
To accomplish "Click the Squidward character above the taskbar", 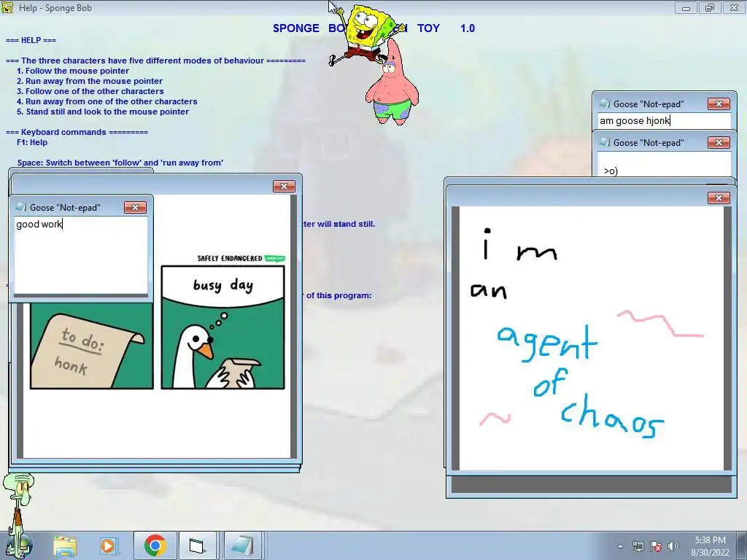I will click(18, 513).
